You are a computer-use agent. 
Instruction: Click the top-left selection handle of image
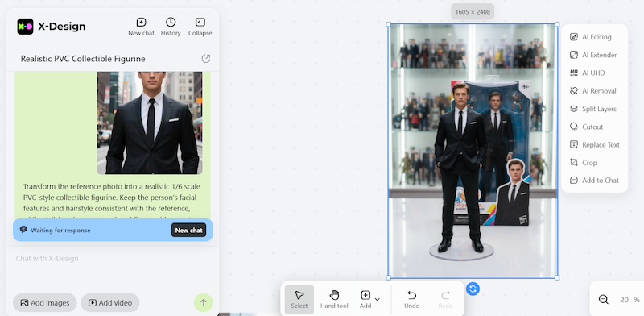click(389, 24)
